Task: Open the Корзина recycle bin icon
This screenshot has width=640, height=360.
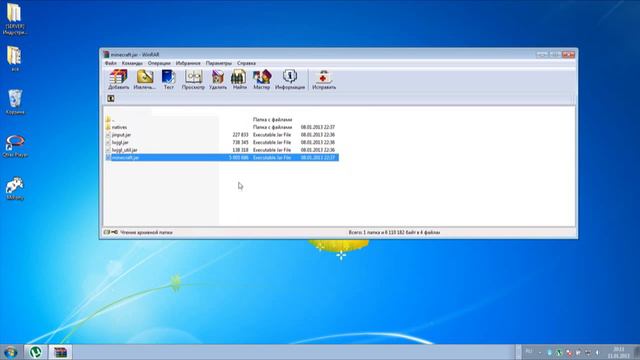Action: tap(15, 102)
